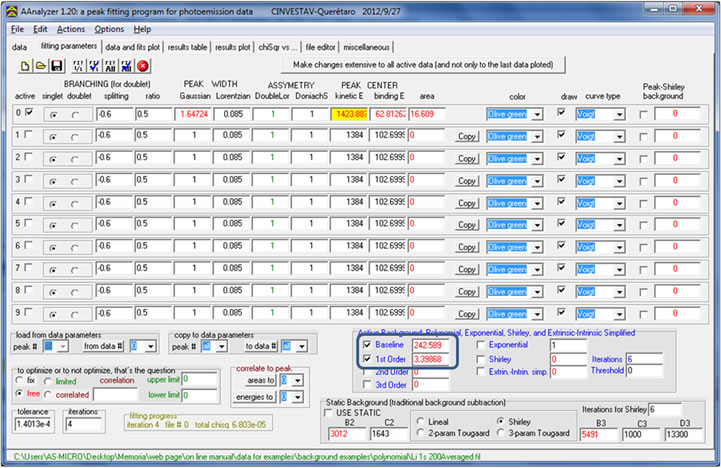Enable the active checkbox for peak 1
This screenshot has height=468, width=721.
click(27, 132)
